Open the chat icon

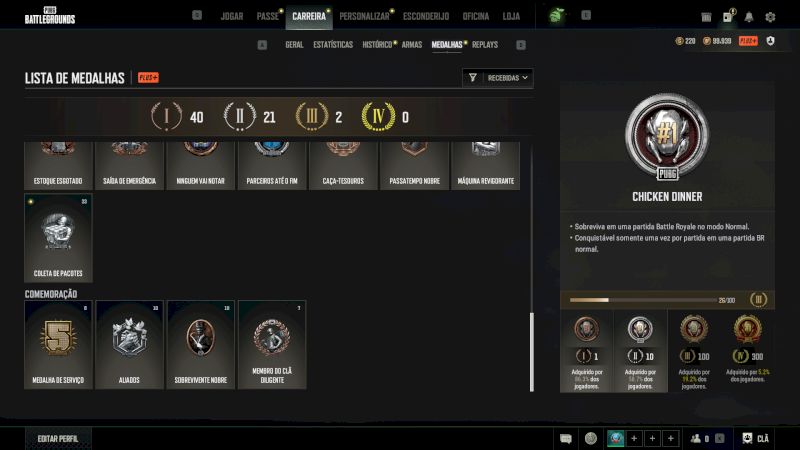click(566, 439)
